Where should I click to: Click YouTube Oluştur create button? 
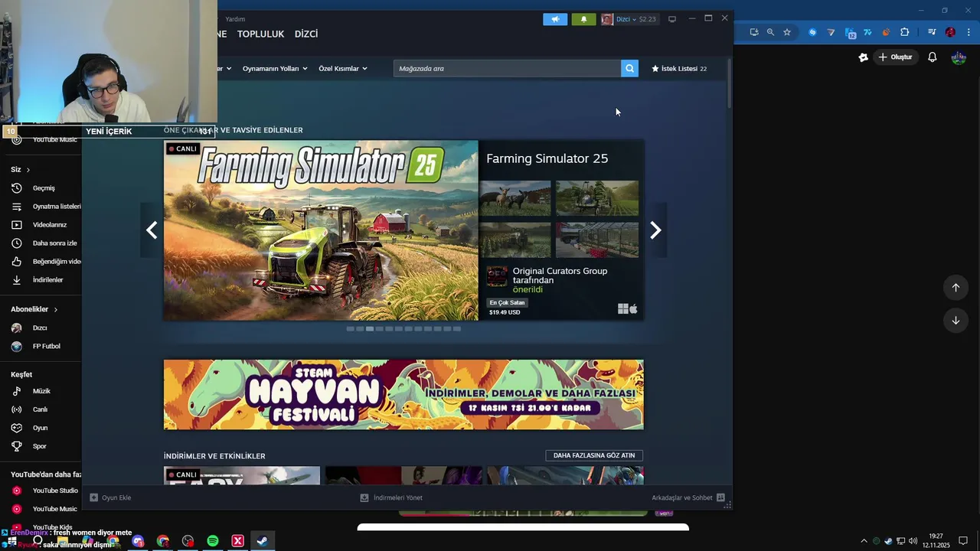(896, 57)
